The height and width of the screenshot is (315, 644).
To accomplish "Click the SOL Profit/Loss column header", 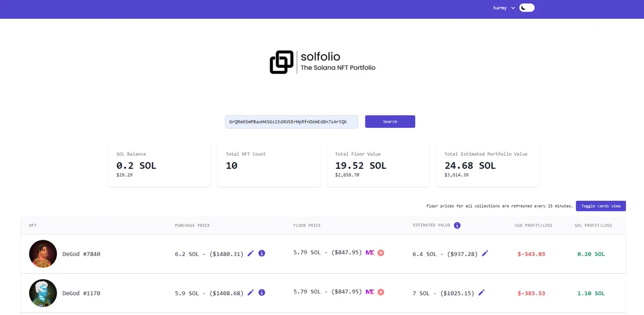I will (x=593, y=225).
